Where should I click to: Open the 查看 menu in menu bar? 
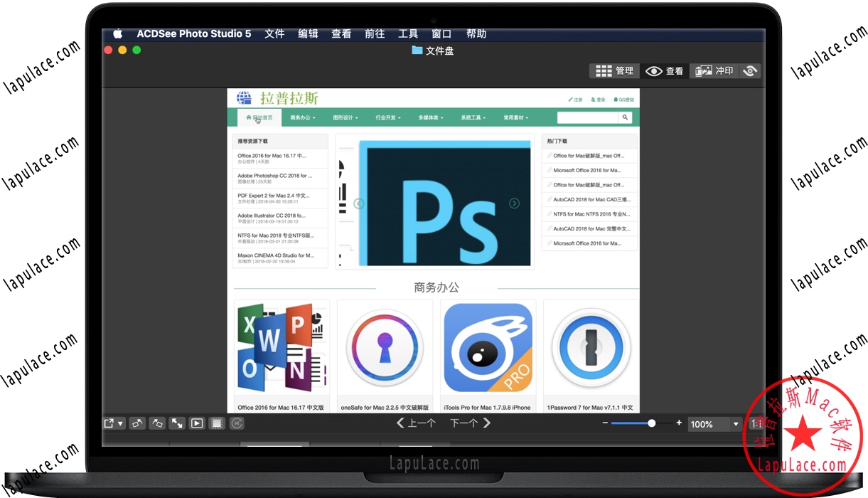click(341, 33)
